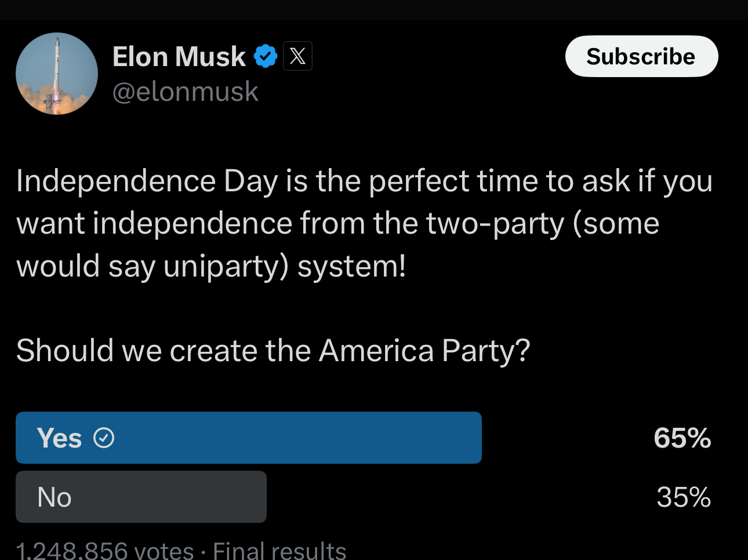Click the Independence Day tweet text

364,223
